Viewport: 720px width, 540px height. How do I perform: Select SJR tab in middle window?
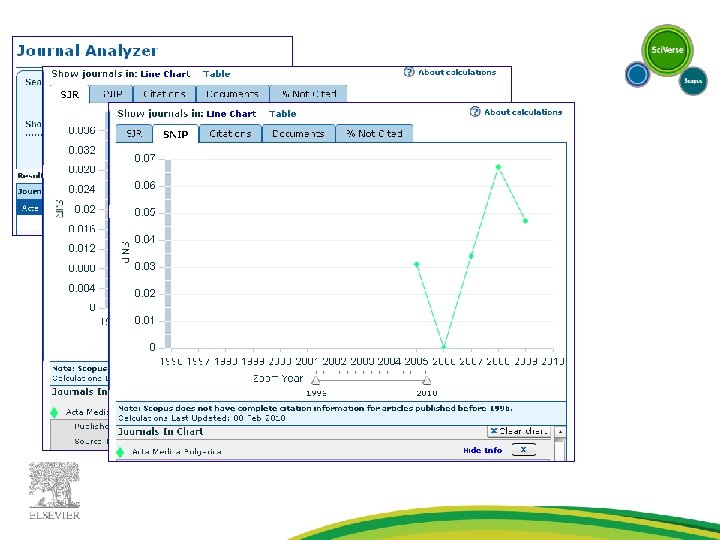click(x=70, y=94)
